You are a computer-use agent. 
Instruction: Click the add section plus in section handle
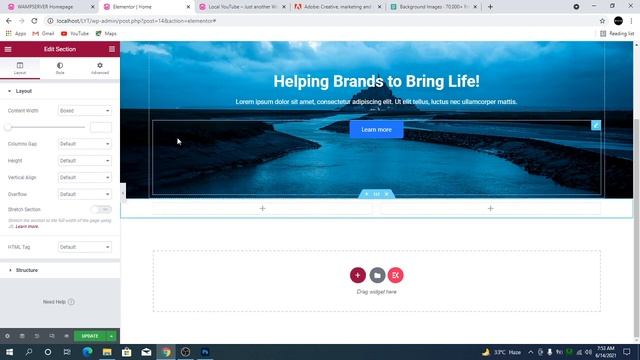pos(367,194)
